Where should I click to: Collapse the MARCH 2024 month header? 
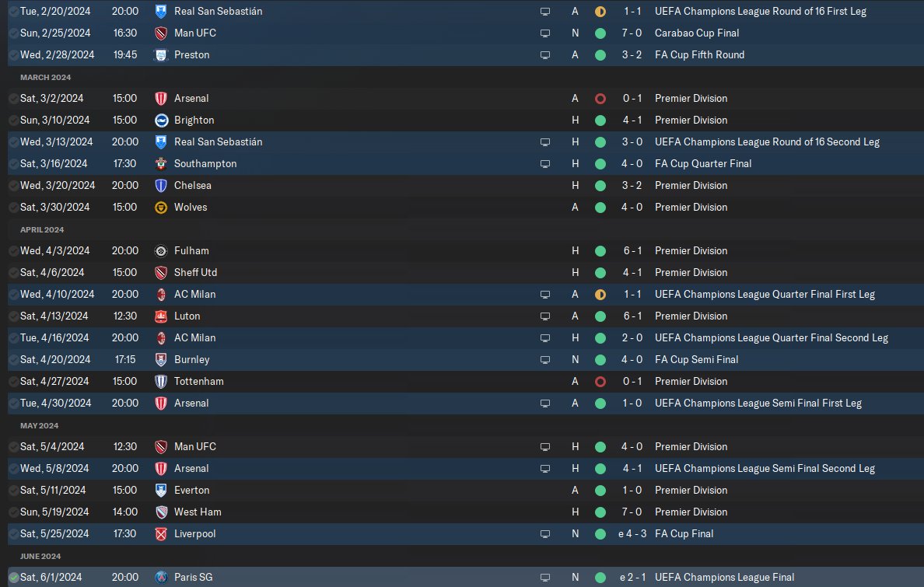45,77
